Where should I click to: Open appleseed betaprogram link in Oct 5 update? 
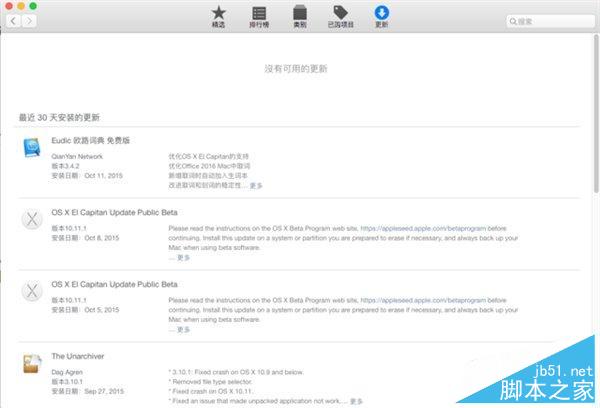point(423,300)
